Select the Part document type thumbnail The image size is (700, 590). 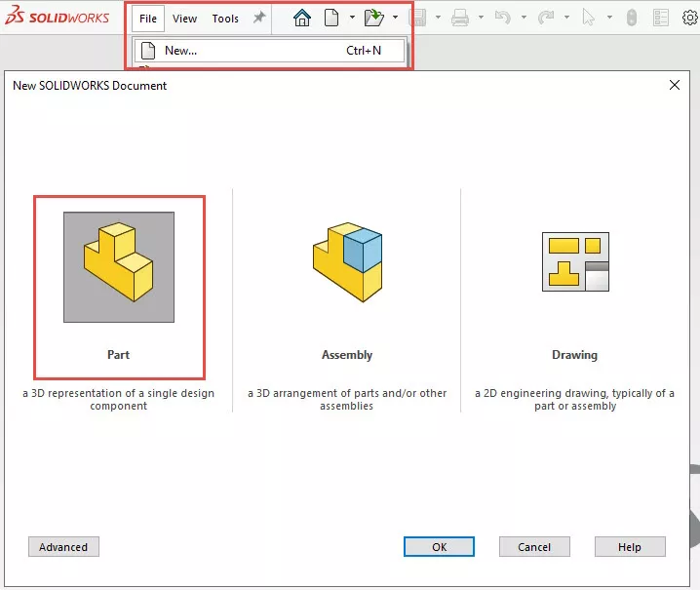(x=119, y=267)
